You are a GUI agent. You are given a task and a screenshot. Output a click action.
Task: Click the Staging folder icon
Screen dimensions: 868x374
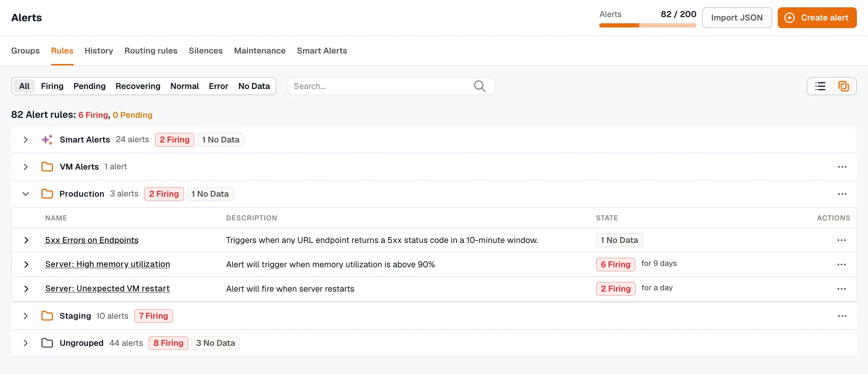click(47, 316)
